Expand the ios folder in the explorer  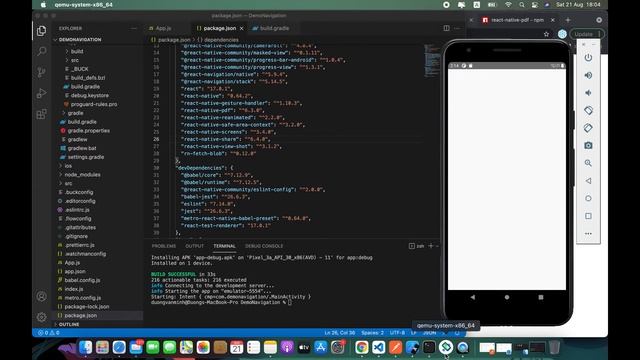(x=68, y=166)
